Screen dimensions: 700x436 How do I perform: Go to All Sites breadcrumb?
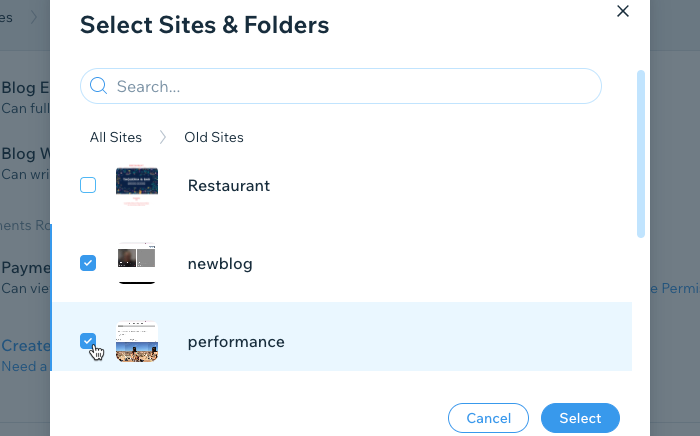[116, 137]
